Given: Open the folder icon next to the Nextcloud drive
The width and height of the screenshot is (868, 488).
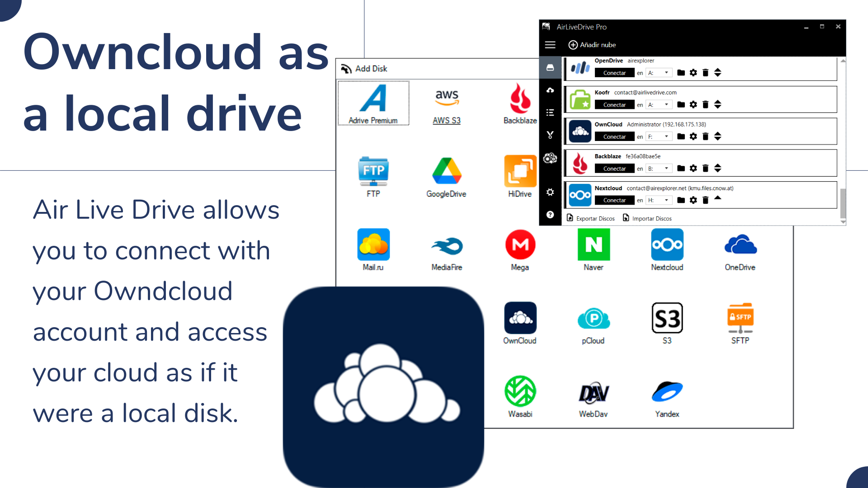Looking at the screenshot, I should [681, 200].
